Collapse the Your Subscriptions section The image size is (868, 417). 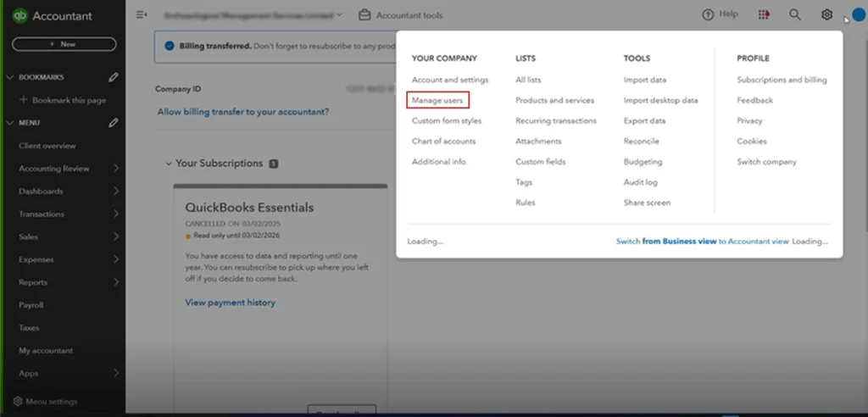[170, 164]
